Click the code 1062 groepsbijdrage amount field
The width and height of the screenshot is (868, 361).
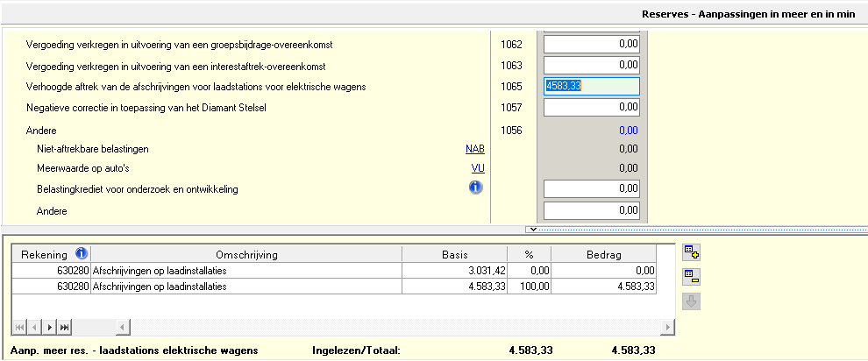(592, 44)
